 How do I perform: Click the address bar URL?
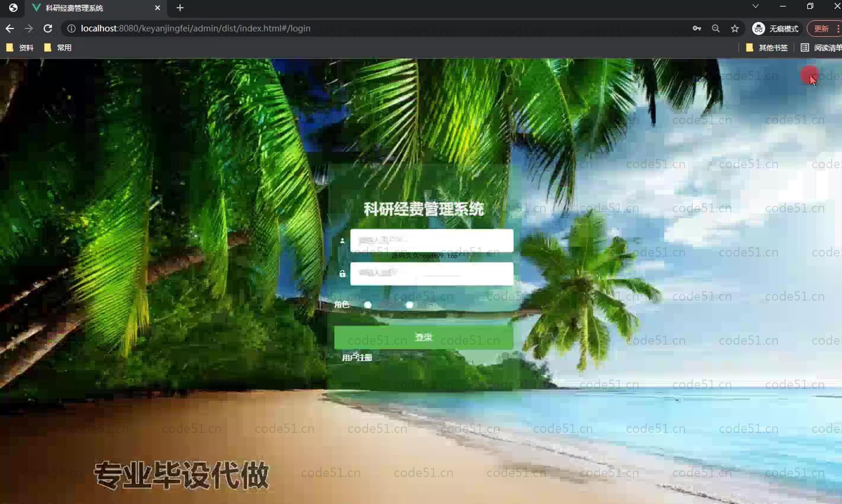click(x=195, y=28)
